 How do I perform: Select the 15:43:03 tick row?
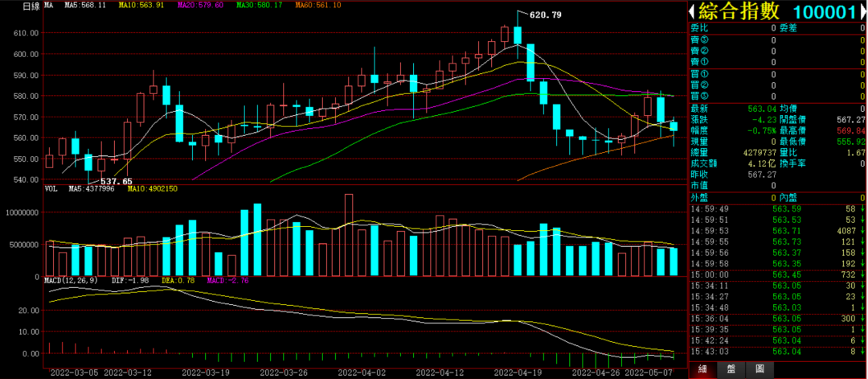(x=777, y=352)
